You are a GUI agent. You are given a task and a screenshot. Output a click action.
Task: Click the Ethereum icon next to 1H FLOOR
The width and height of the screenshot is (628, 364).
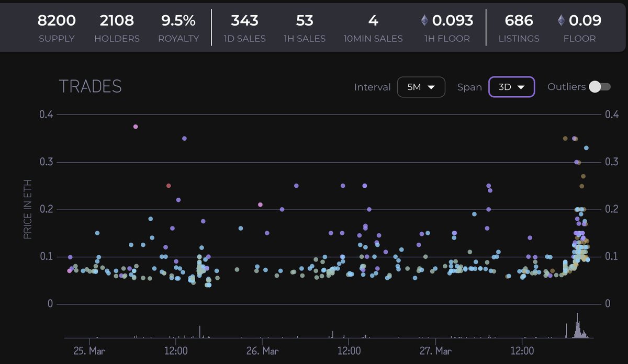(424, 21)
